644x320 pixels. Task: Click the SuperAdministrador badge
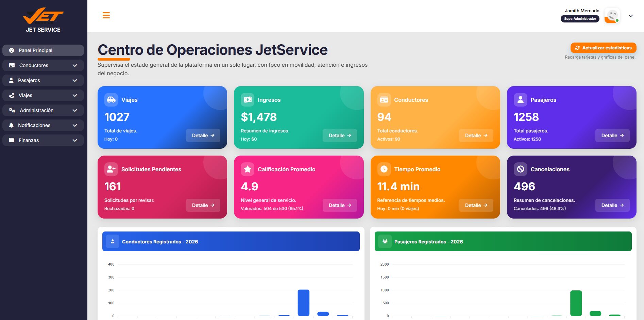(580, 19)
